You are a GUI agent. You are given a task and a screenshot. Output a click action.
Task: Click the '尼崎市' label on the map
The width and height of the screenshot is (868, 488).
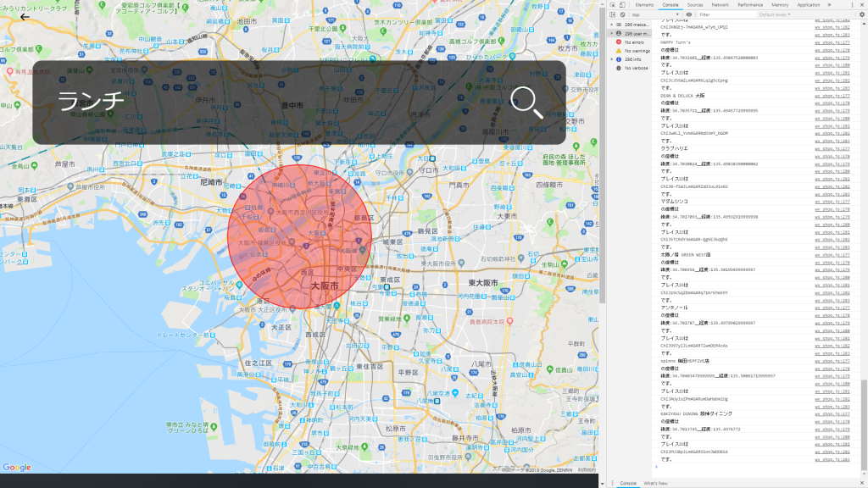(211, 182)
